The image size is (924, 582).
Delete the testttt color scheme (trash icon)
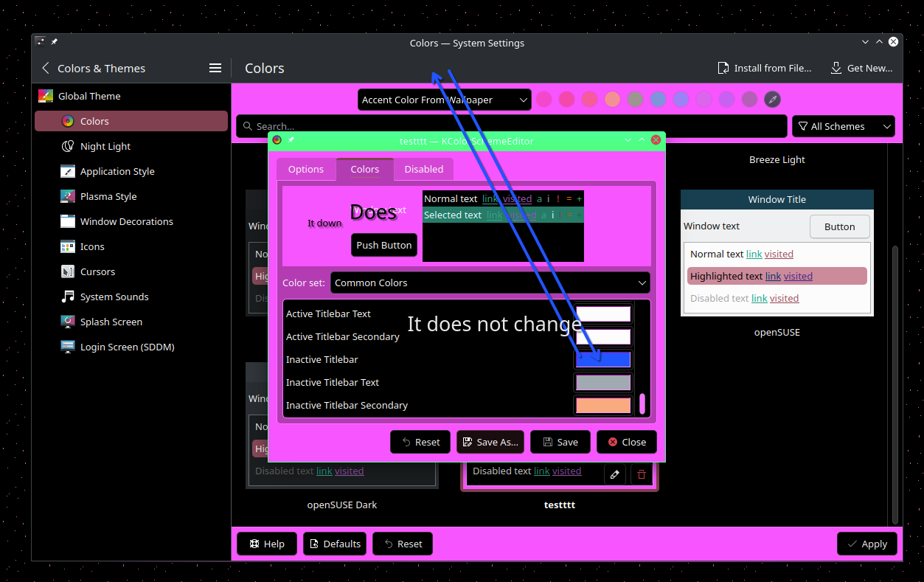click(642, 474)
